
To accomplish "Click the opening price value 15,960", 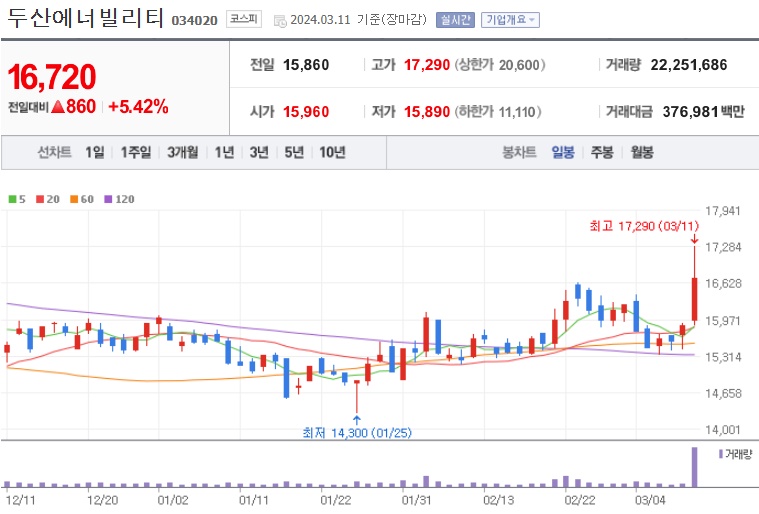I will pyautogui.click(x=306, y=112).
